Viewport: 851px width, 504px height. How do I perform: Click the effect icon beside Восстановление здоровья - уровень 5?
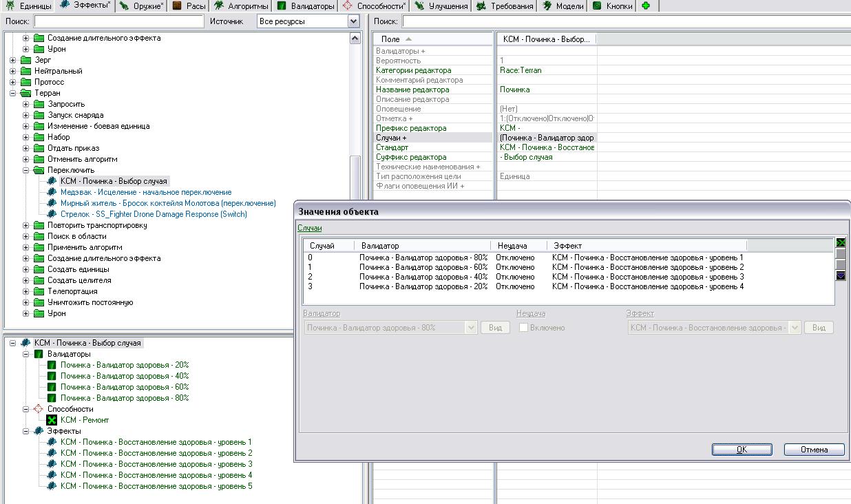pyautogui.click(x=52, y=486)
